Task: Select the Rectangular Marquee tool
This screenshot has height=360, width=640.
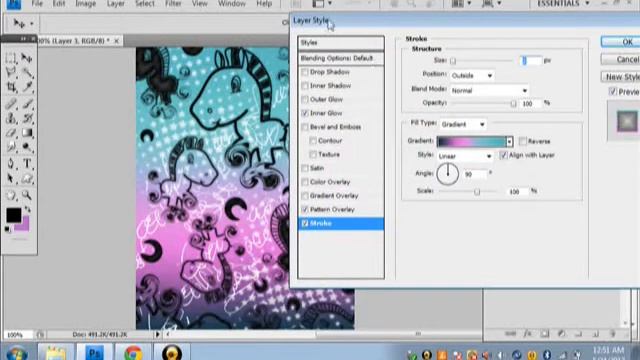Action: click(11, 58)
